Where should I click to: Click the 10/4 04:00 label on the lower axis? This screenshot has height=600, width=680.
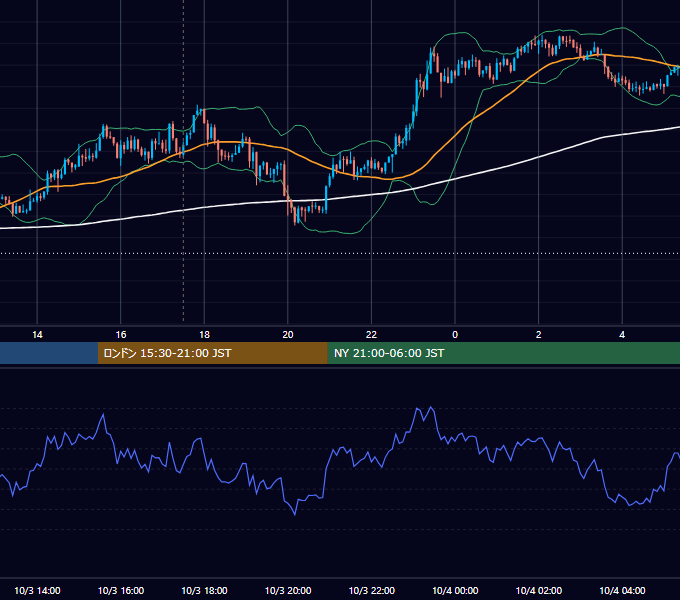point(622,590)
